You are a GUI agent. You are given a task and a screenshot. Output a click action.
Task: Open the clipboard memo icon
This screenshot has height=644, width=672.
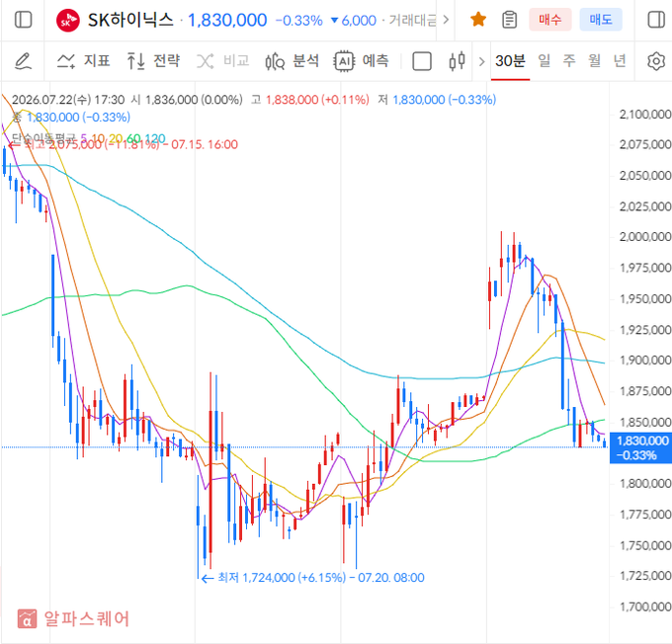click(510, 20)
